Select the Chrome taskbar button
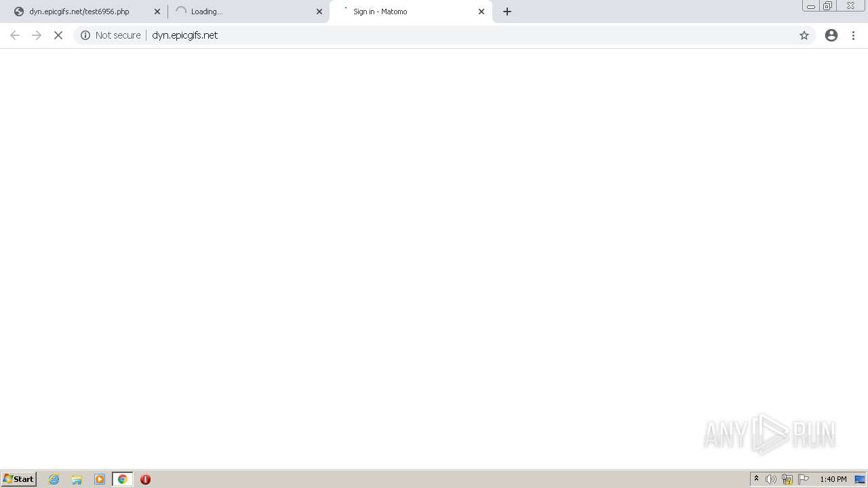 click(x=123, y=479)
